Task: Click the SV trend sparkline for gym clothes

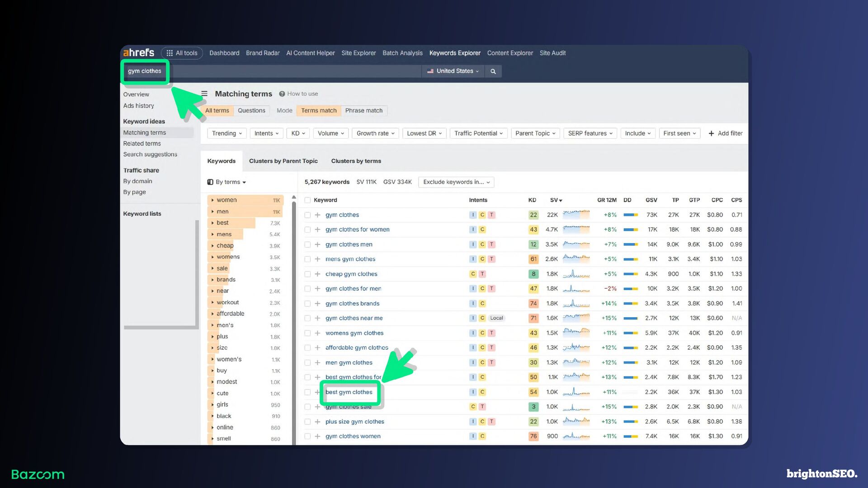Action: (576, 215)
